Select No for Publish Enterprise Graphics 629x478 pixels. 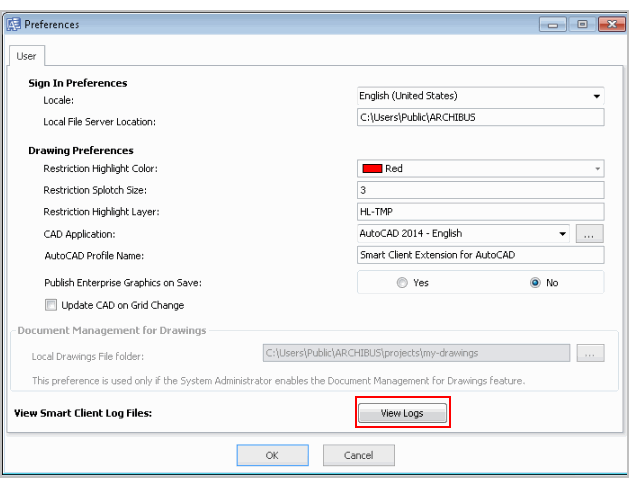535,283
